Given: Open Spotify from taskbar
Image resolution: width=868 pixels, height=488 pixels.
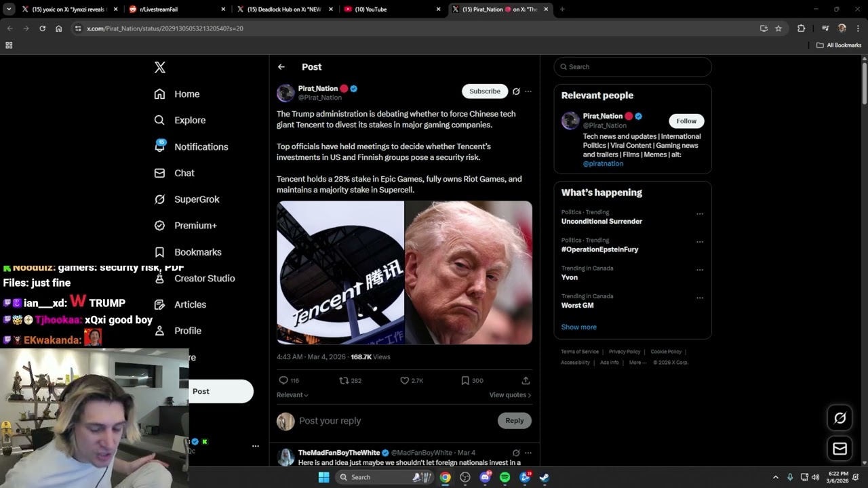Looking at the screenshot, I should pos(505,477).
